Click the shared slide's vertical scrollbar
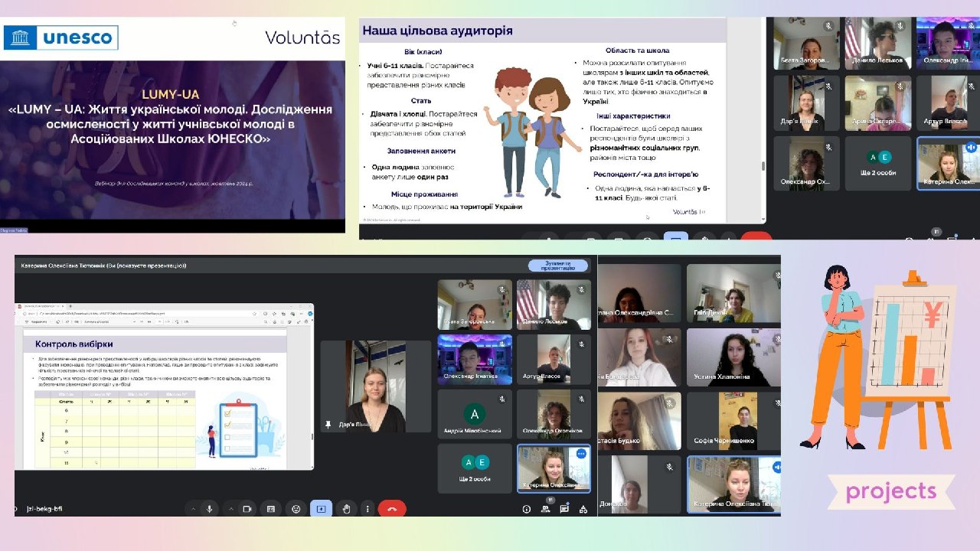 click(x=763, y=166)
